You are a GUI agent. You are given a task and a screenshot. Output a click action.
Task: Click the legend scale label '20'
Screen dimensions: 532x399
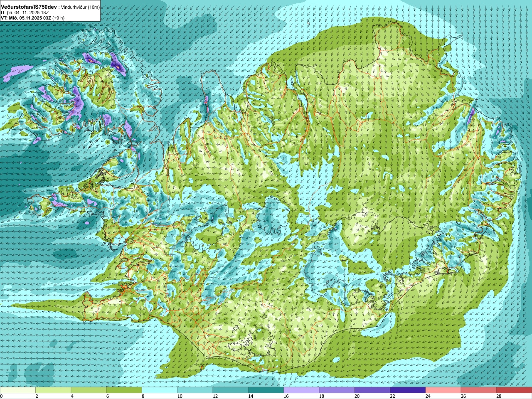(357, 396)
